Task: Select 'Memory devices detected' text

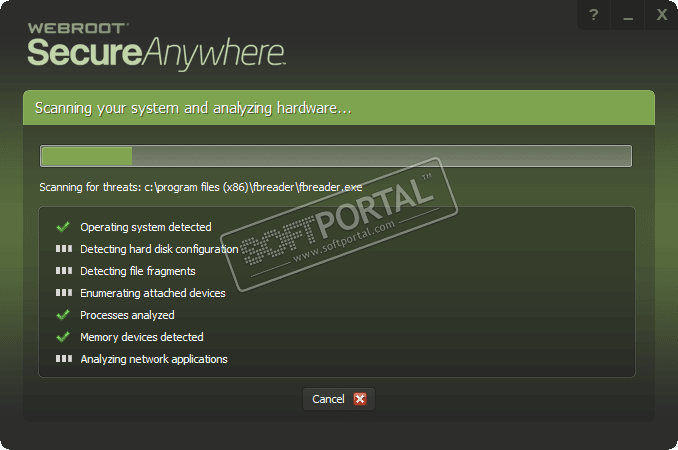Action: [x=141, y=337]
